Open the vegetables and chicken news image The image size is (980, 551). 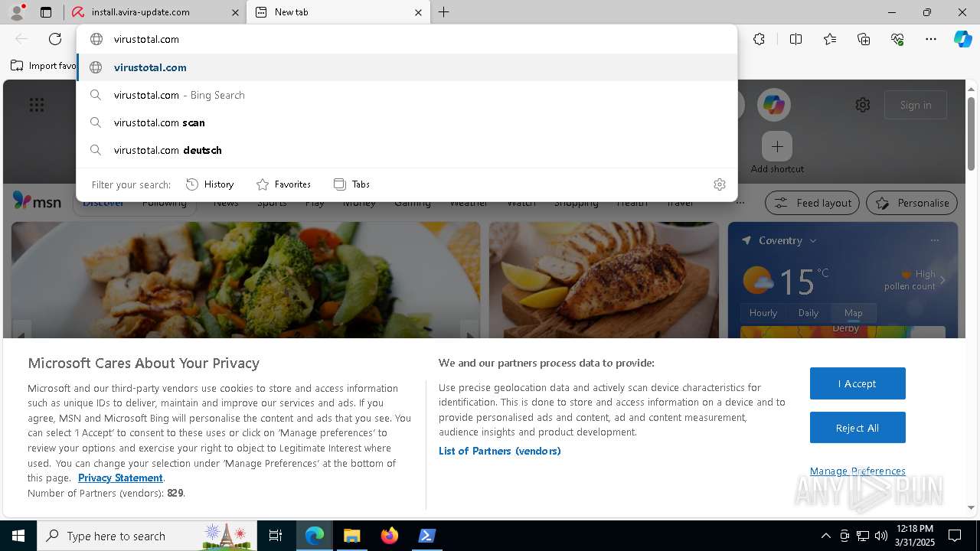click(246, 280)
